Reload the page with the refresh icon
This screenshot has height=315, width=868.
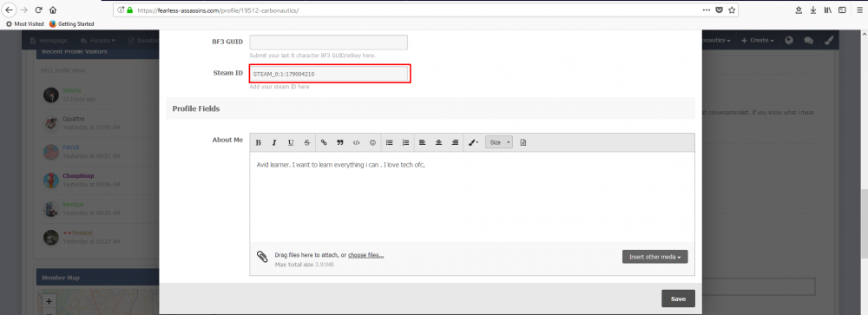(38, 10)
